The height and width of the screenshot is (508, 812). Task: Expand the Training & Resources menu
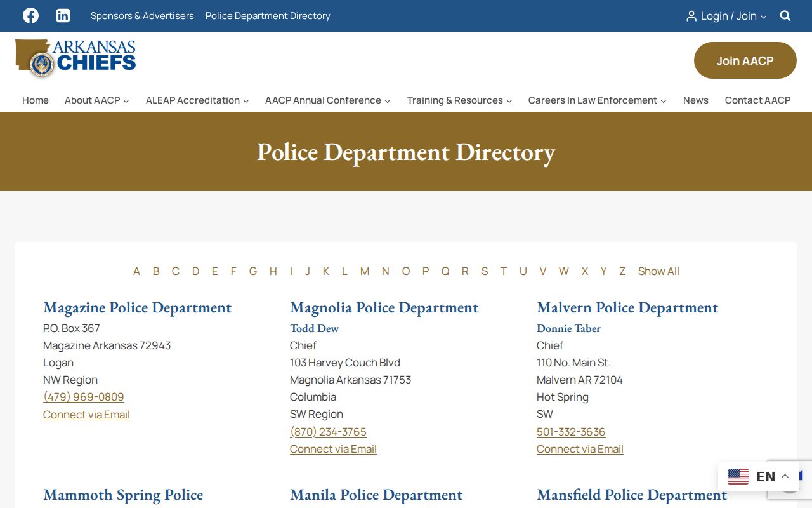click(x=459, y=100)
